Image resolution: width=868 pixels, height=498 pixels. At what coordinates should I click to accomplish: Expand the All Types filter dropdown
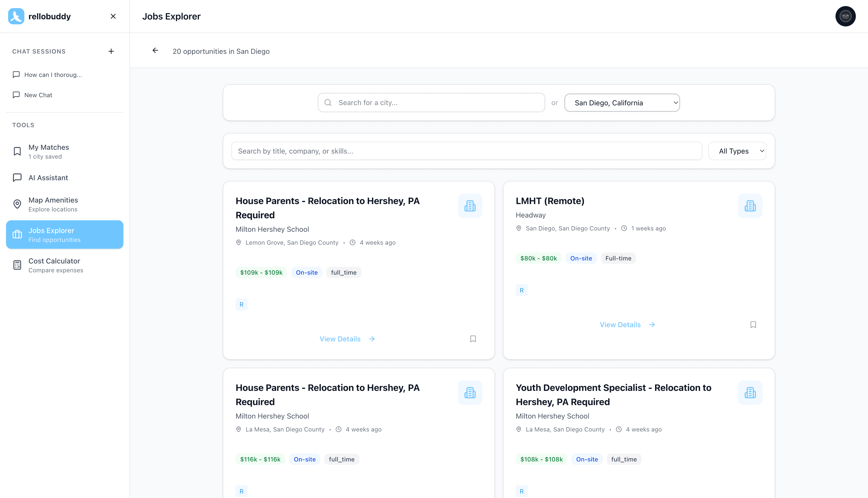pos(737,151)
